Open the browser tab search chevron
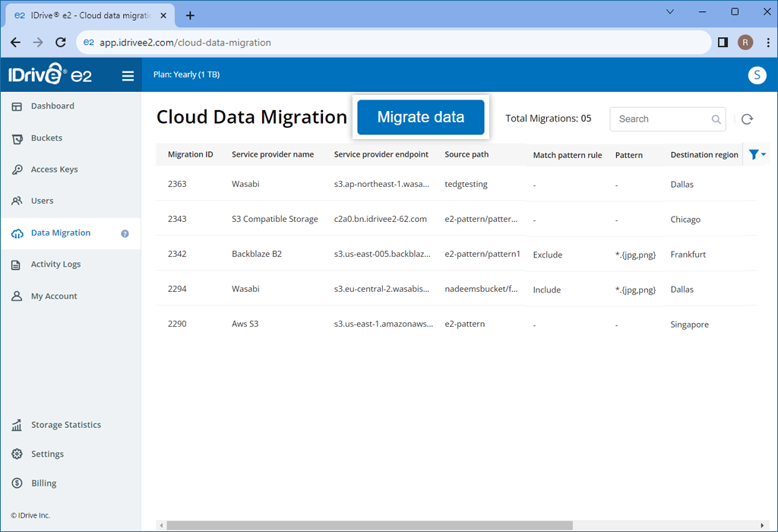Viewport: 778px width, 532px height. (670, 12)
